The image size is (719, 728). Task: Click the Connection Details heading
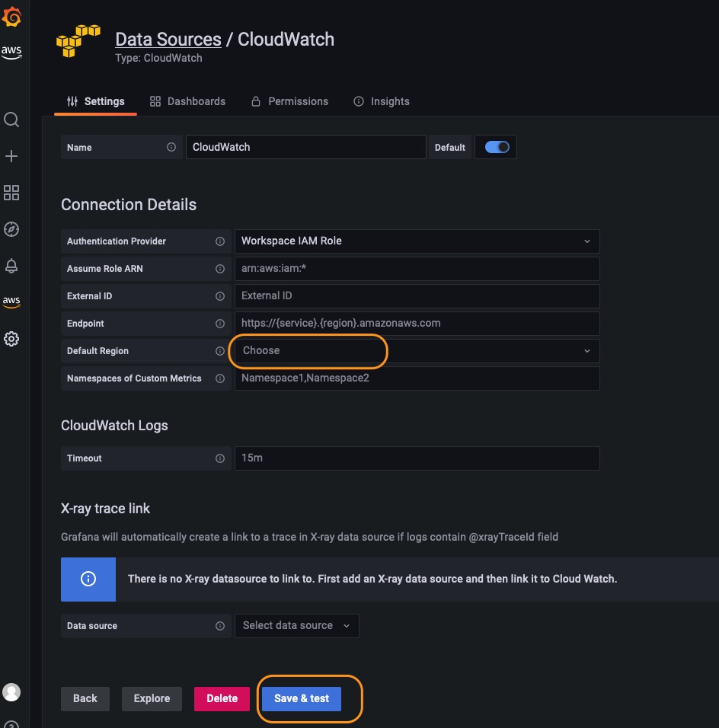click(129, 205)
